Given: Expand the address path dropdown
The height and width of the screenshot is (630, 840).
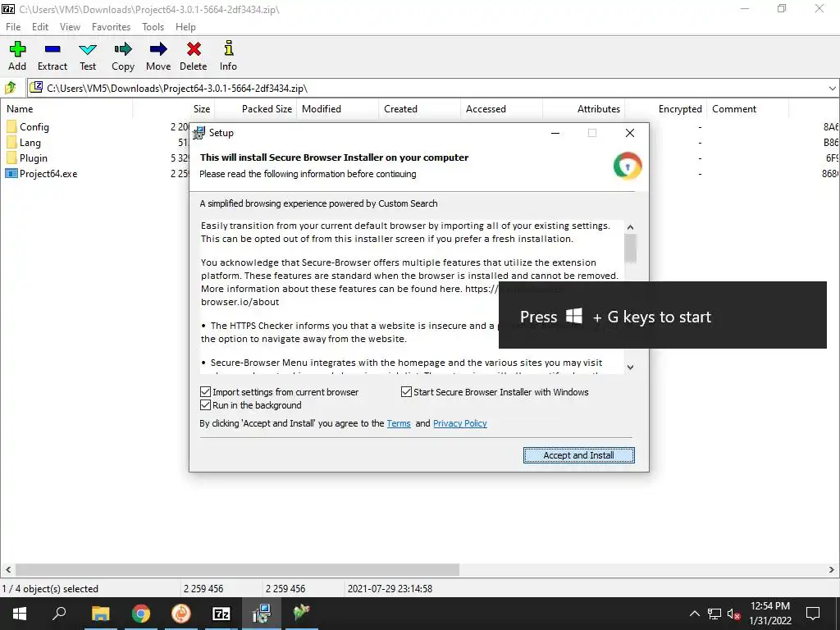Looking at the screenshot, I should 832,89.
